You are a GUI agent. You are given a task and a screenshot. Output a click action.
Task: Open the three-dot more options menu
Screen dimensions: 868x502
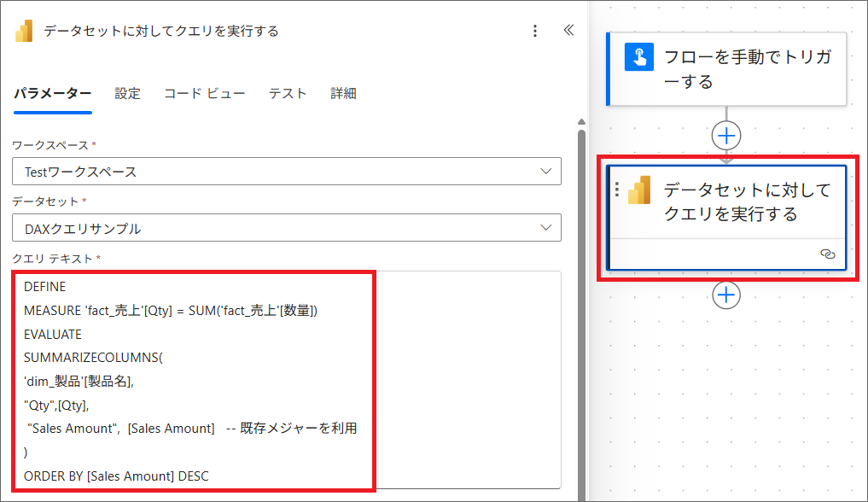535,31
